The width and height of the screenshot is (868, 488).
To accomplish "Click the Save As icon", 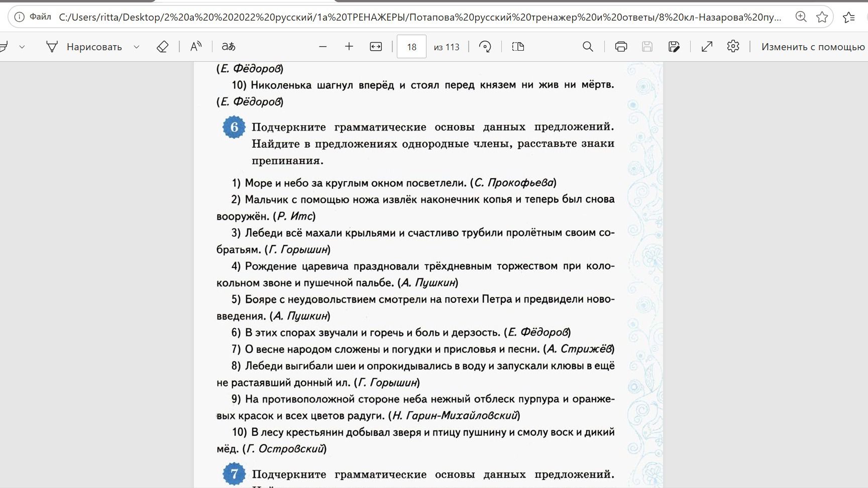I will [674, 47].
